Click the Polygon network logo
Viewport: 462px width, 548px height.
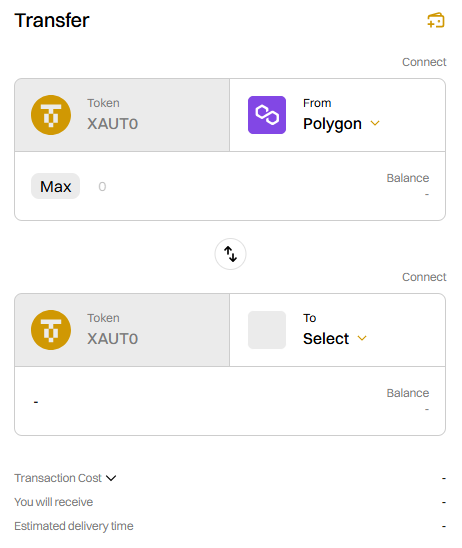[x=267, y=115]
